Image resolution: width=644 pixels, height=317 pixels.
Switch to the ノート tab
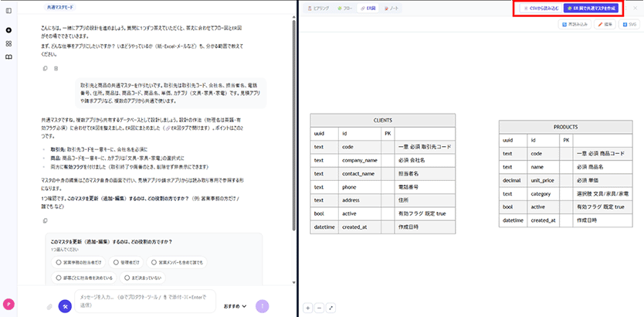pyautogui.click(x=391, y=9)
